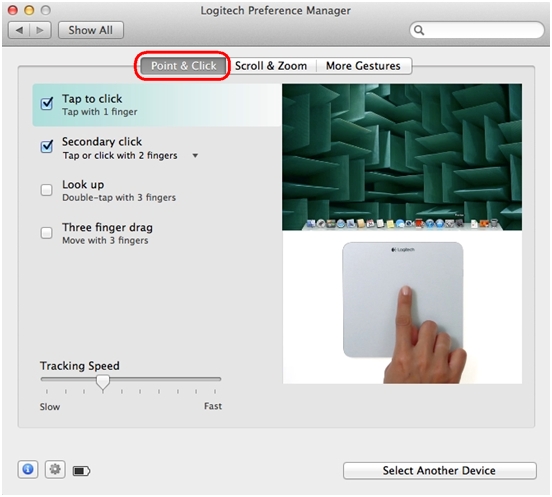Click the trackpad gesture demo video

402,307
